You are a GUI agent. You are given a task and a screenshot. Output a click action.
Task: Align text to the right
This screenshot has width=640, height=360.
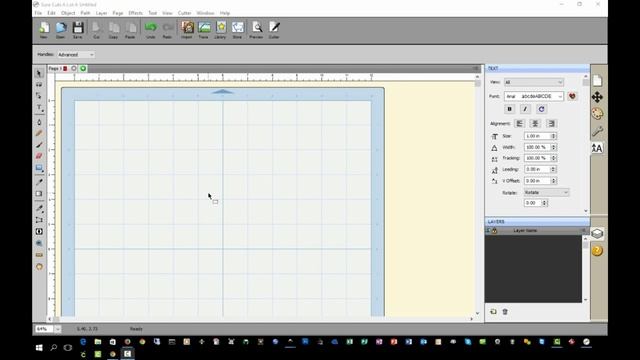[x=551, y=123]
